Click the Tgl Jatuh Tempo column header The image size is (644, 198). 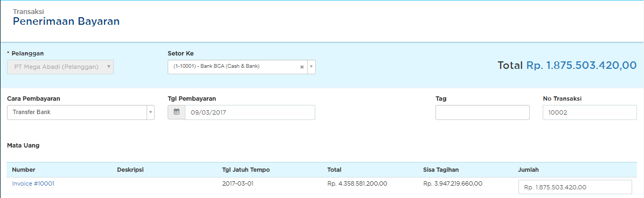246,169
